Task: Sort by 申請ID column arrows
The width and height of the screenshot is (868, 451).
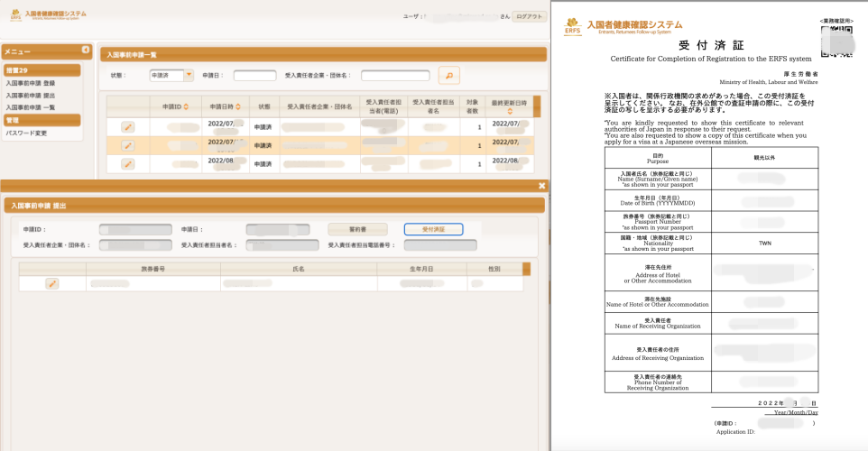Action: click(186, 106)
